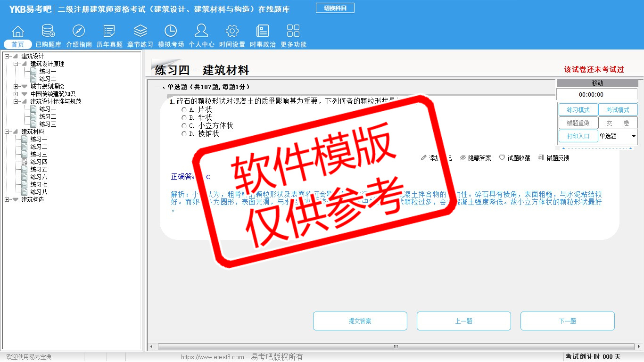Switch to 考试模式 tab
The image size is (644, 362).
pos(618,110)
